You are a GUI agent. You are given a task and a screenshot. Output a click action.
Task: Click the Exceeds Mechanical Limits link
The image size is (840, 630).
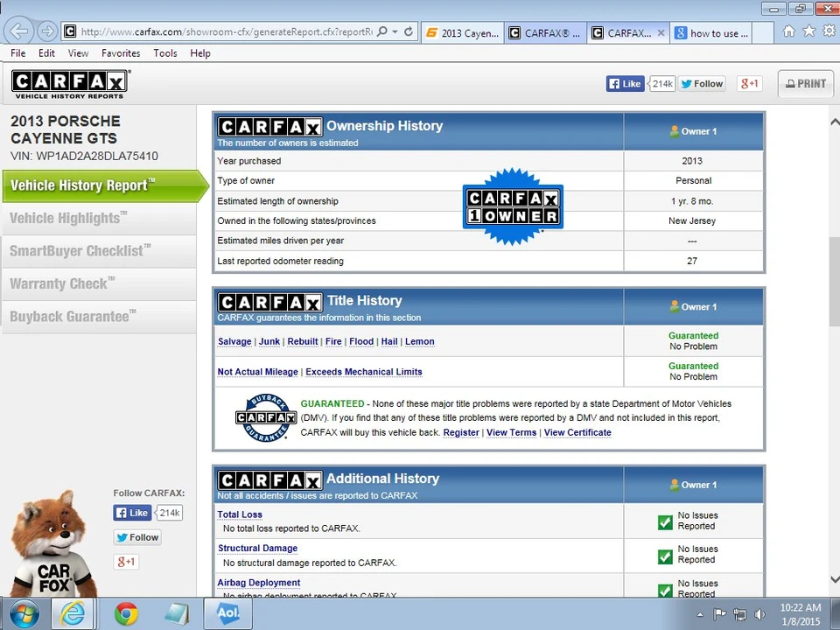pyautogui.click(x=364, y=372)
